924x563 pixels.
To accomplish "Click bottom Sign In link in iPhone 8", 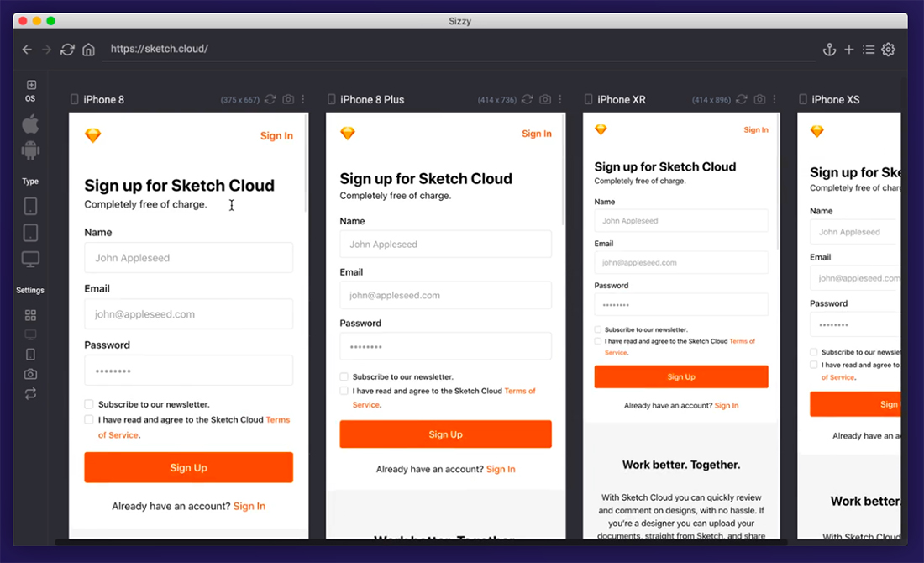I will (x=249, y=507).
